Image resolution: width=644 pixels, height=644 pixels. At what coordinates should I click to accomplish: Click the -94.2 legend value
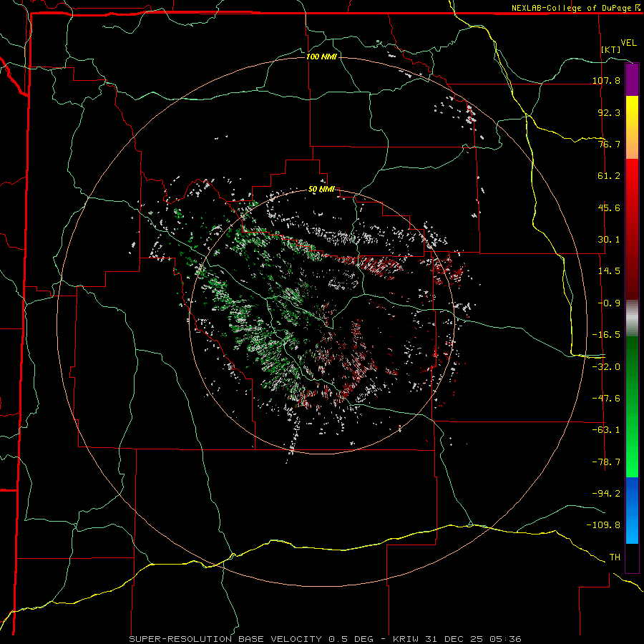(x=606, y=493)
